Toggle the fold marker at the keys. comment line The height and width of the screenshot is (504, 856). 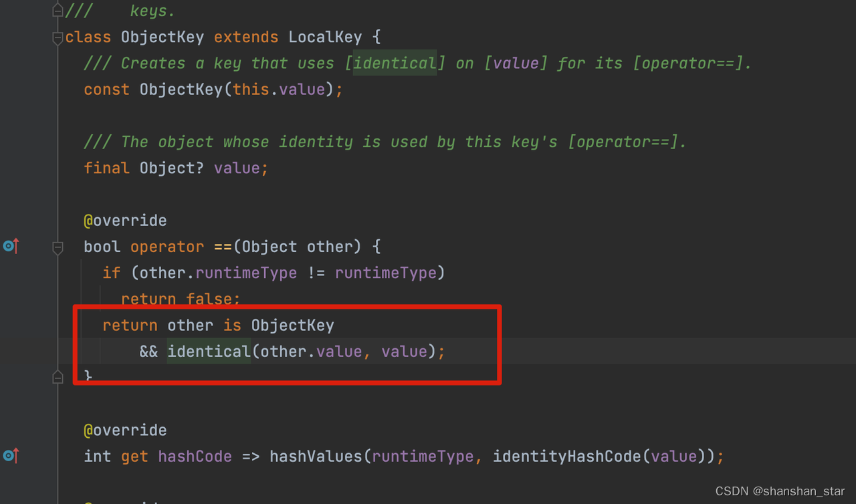click(x=58, y=11)
